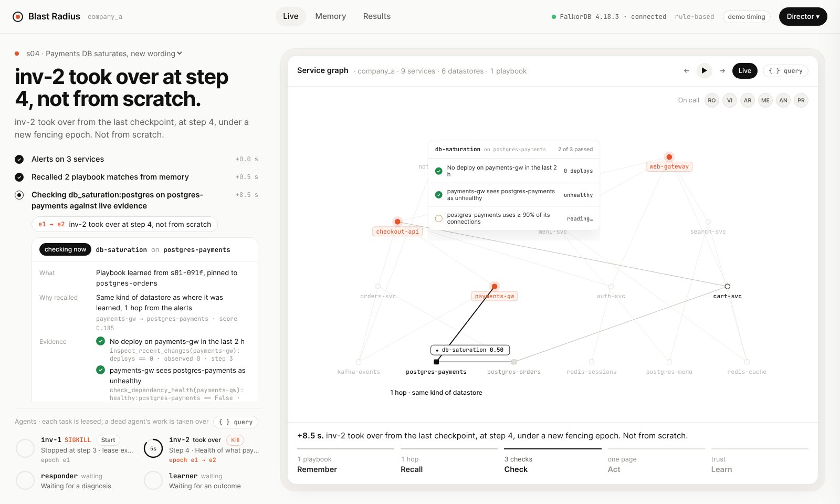Screen dimensions: 840x504
Task: Open the query button in Service graph header
Action: [785, 71]
